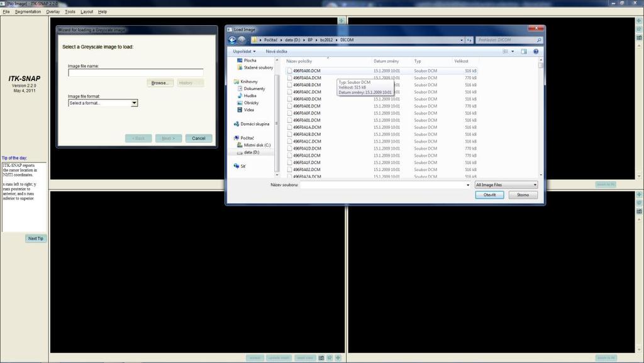Go back in the Load Image dialog
644x363 pixels.
coord(232,40)
